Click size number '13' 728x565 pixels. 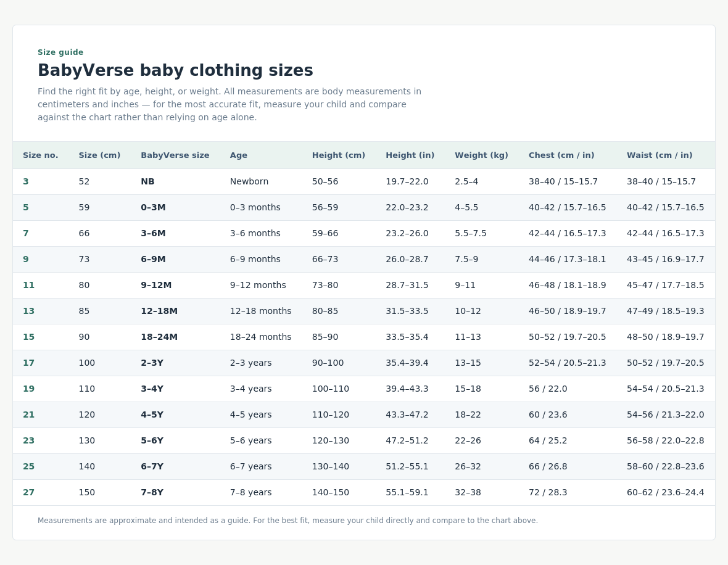tap(28, 311)
